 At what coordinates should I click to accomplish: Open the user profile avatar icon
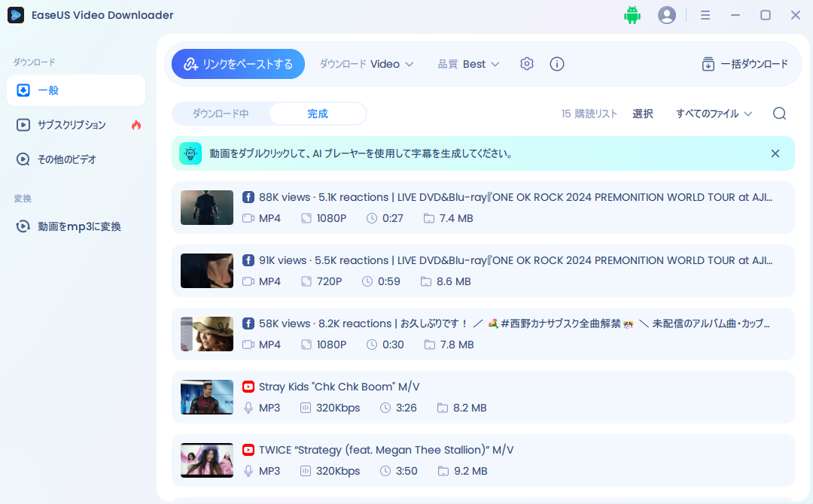coord(667,14)
